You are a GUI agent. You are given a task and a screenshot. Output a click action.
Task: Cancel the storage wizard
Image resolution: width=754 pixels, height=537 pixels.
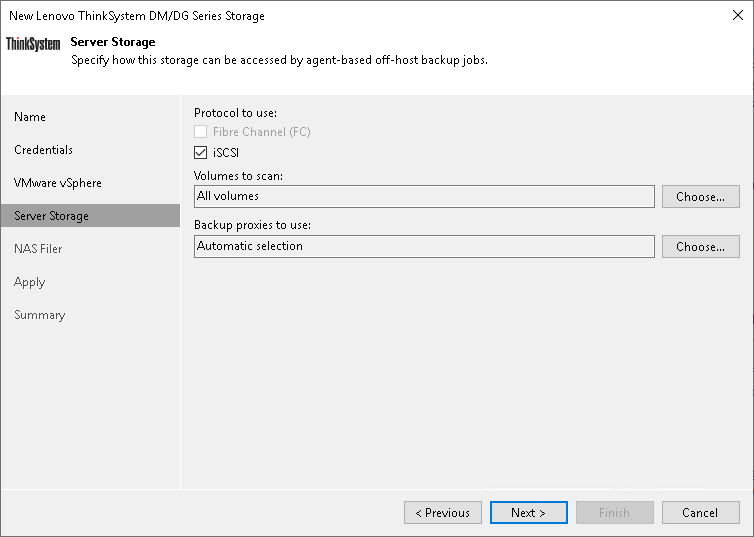(701, 513)
